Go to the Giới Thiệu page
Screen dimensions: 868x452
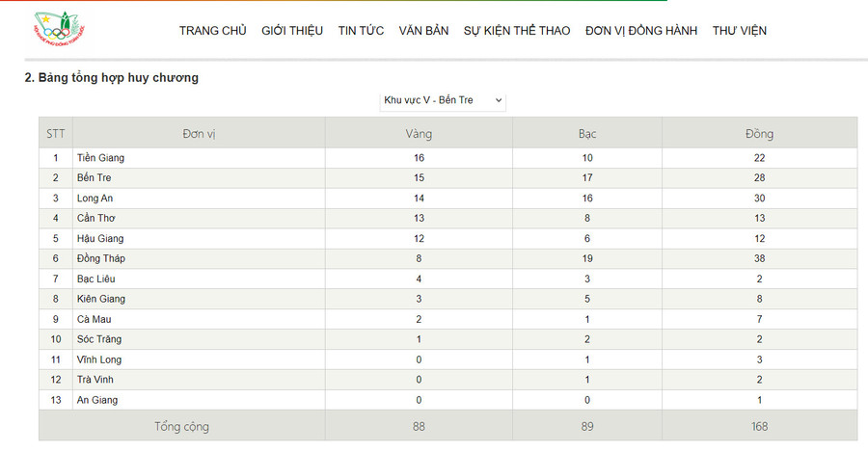pyautogui.click(x=292, y=31)
